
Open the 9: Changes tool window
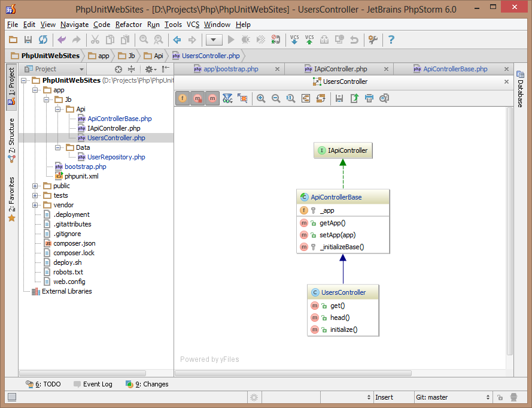[147, 384]
